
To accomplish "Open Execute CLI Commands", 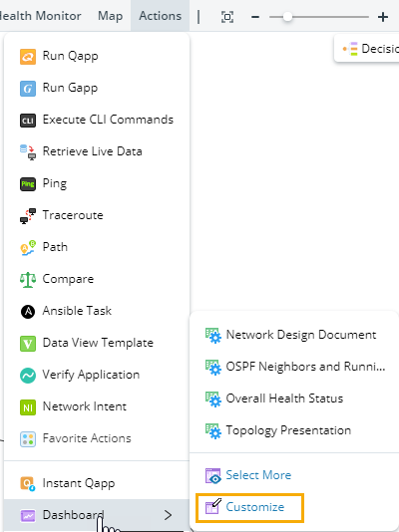I will (97, 120).
